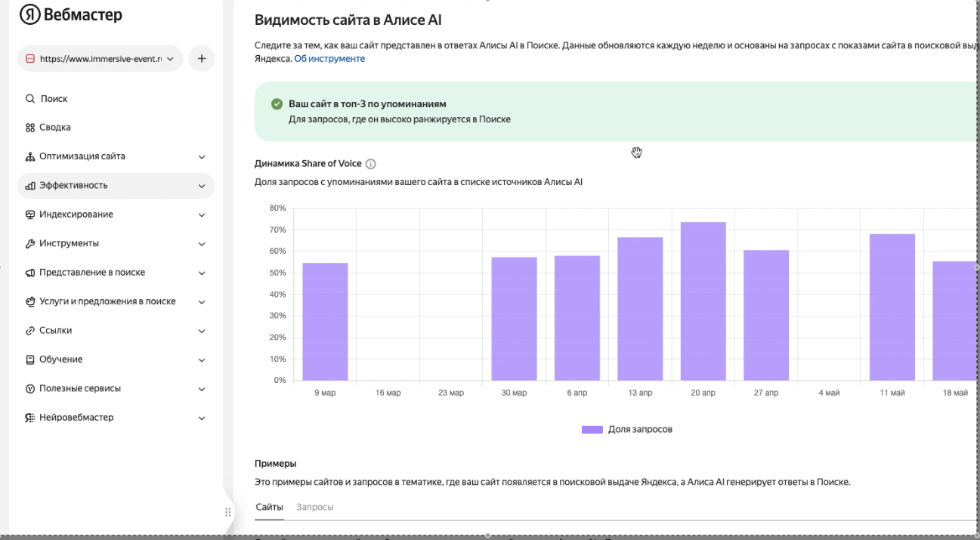Click the 4 май axis label
980x540 pixels.
point(829,393)
